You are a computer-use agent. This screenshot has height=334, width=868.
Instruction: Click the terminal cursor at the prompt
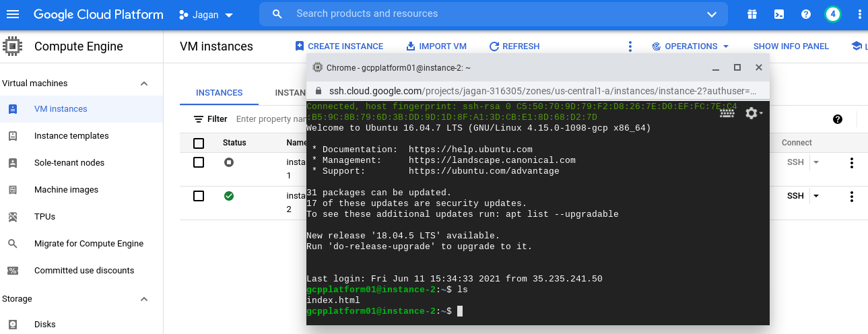click(459, 311)
